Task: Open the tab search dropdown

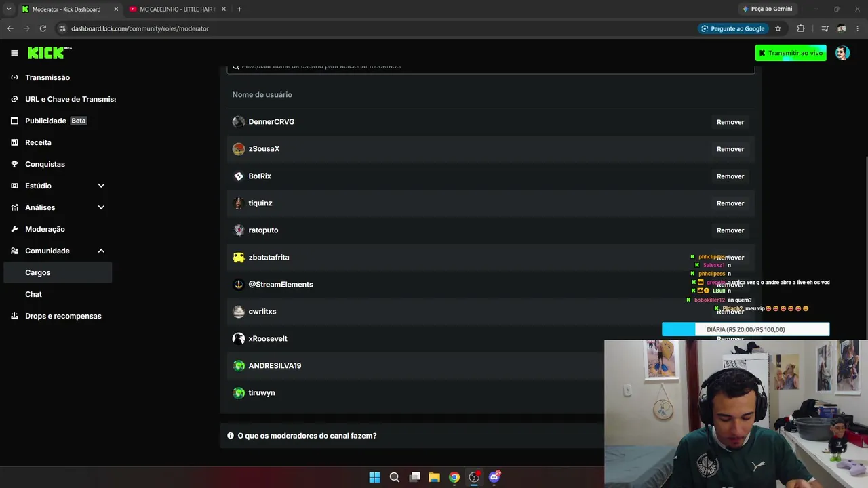Action: point(9,9)
